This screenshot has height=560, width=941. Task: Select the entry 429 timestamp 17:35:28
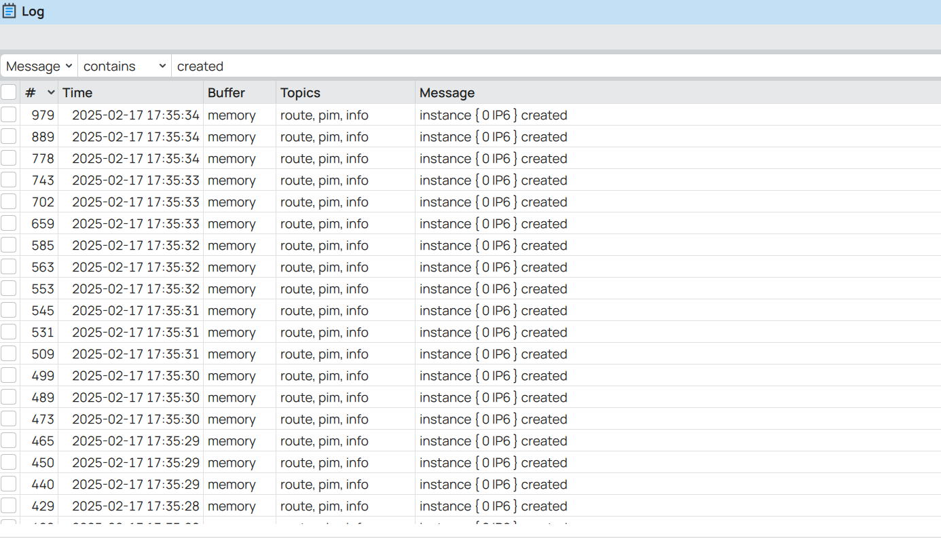(x=136, y=506)
